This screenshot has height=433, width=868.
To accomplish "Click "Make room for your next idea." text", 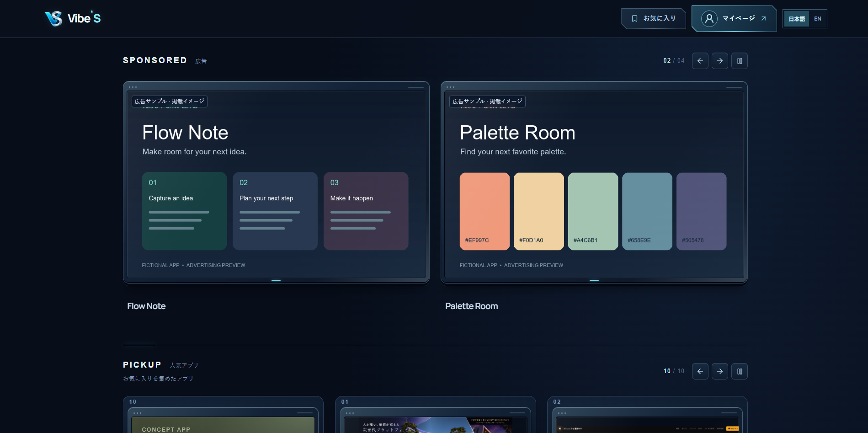I will tap(194, 152).
